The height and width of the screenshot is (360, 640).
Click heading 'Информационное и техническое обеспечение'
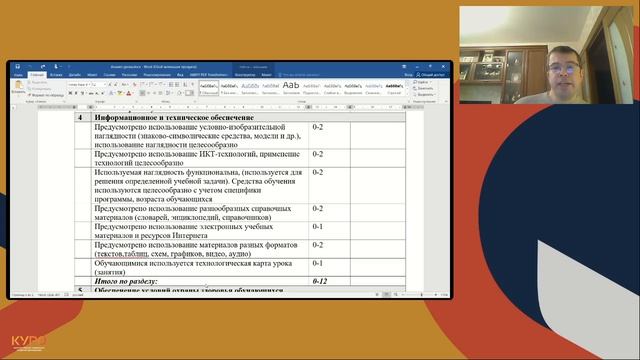[174, 117]
